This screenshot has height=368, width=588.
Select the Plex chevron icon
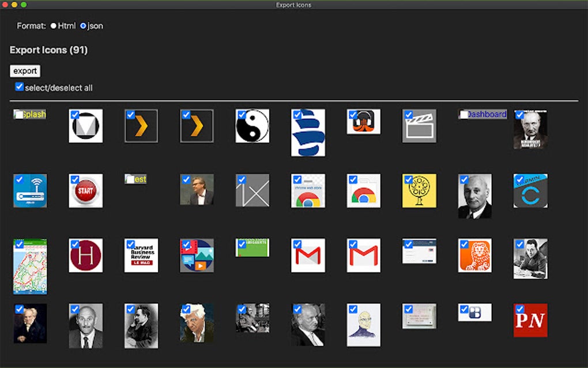click(x=141, y=126)
